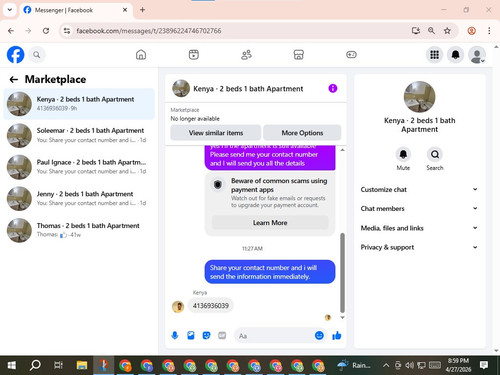Open the nine-dot menu grid
Image resolution: width=500 pixels, height=375 pixels.
(x=434, y=55)
